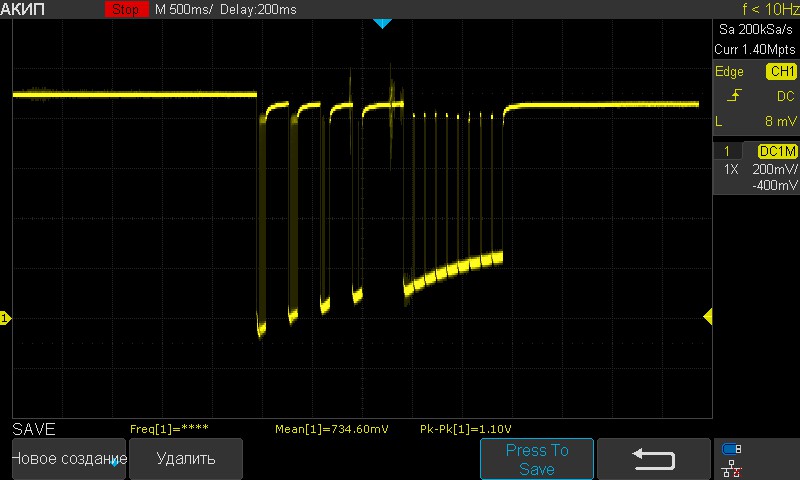Click the trigger level 8 mV value
The width and height of the screenshot is (800, 480).
(x=781, y=121)
